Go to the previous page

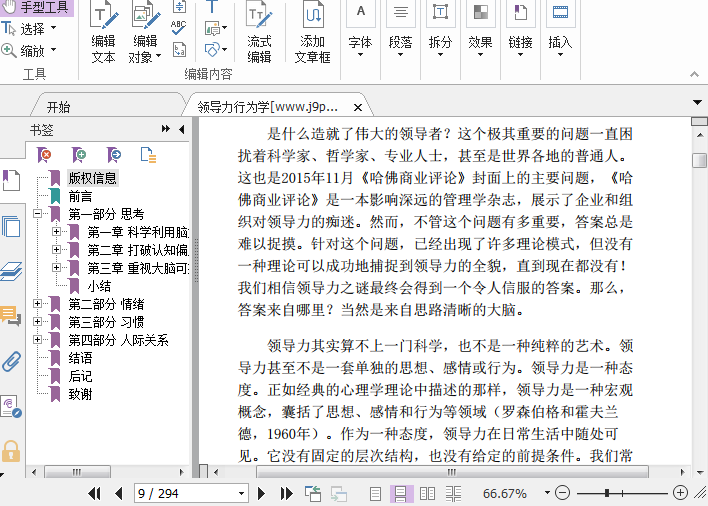point(119,493)
